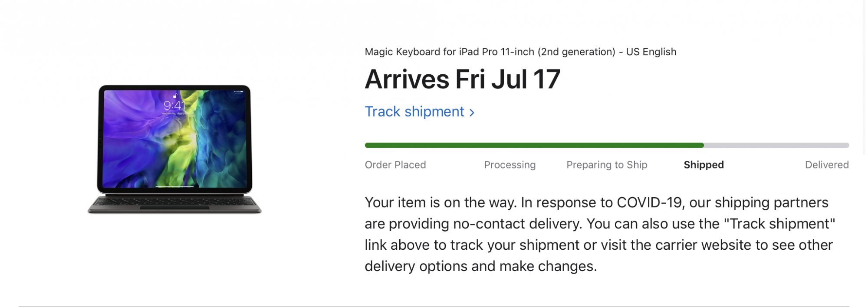Image resolution: width=868 pixels, height=308 pixels.
Task: Select the Delivered status step
Action: 826,165
